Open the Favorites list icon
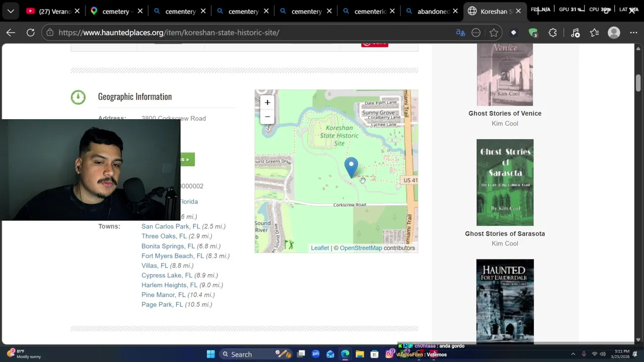Image resolution: width=644 pixels, height=362 pixels. click(x=595, y=33)
